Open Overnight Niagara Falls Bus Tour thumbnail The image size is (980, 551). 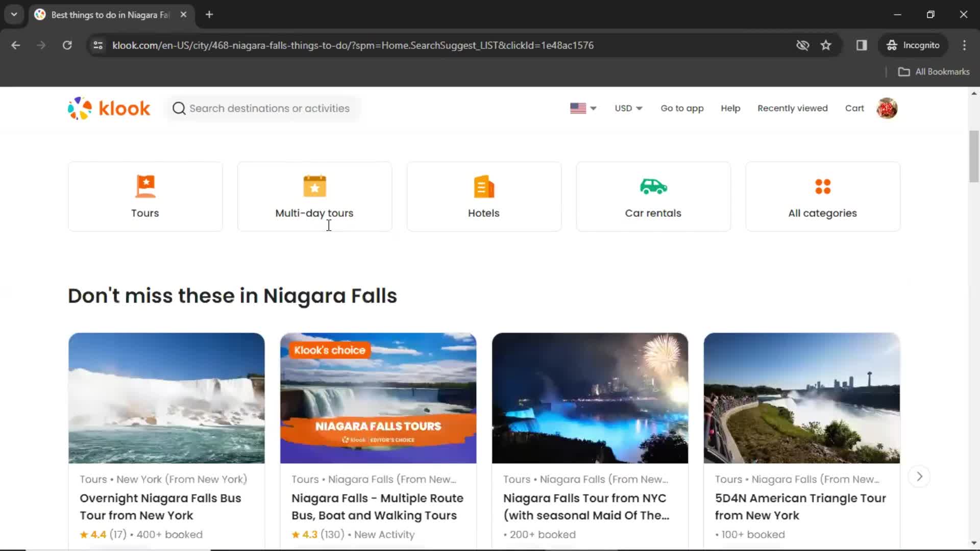(x=166, y=398)
